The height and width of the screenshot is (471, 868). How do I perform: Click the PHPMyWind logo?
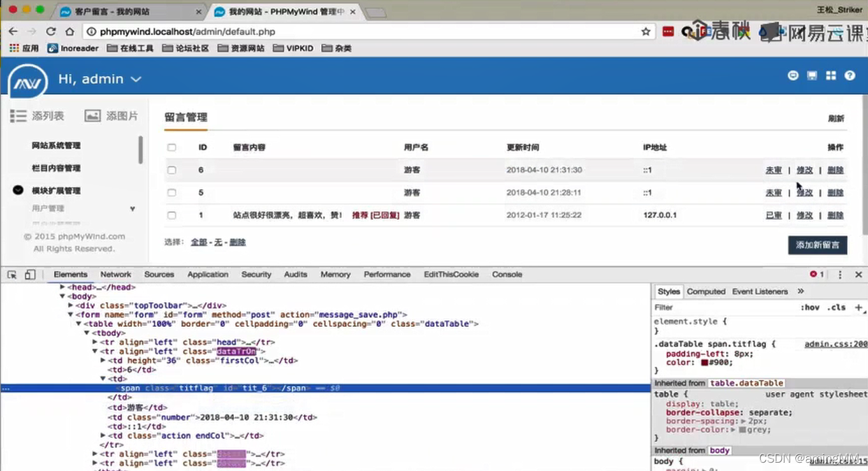(27, 82)
